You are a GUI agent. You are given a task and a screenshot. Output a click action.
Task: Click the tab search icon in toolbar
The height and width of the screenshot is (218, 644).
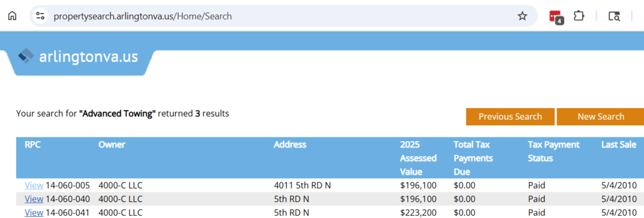614,16
